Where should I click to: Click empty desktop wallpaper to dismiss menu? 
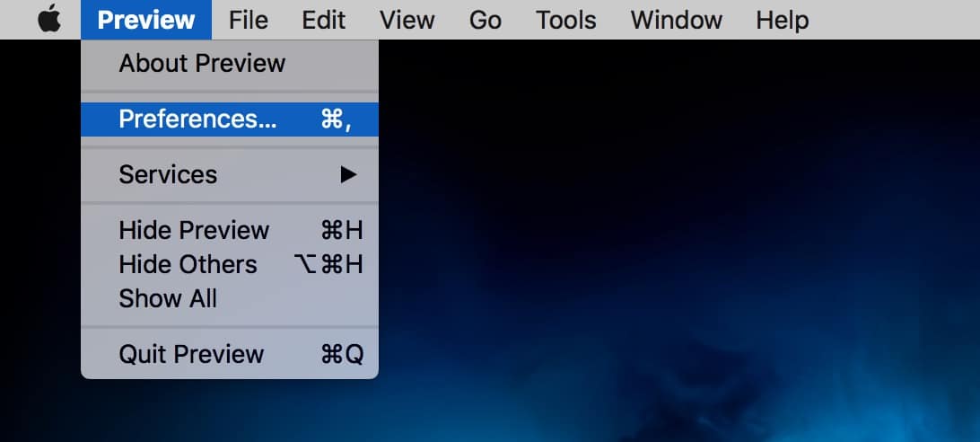[x=673, y=270]
